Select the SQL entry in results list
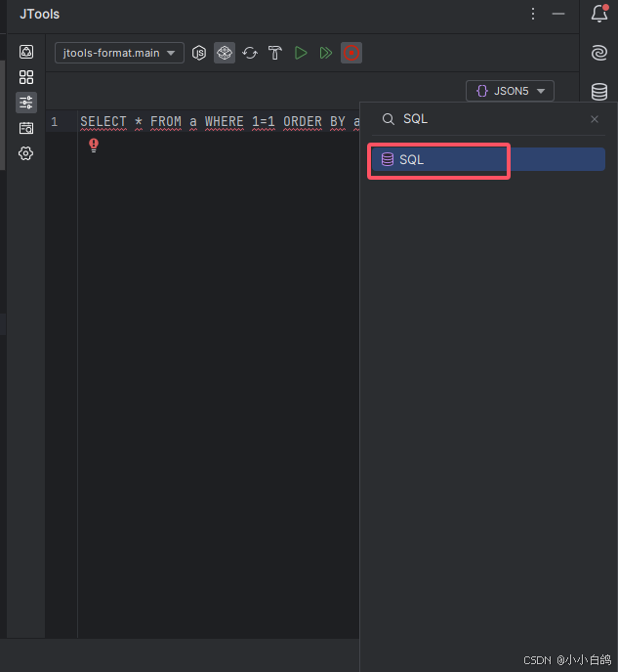Screen dimensions: 618x672 coord(488,159)
